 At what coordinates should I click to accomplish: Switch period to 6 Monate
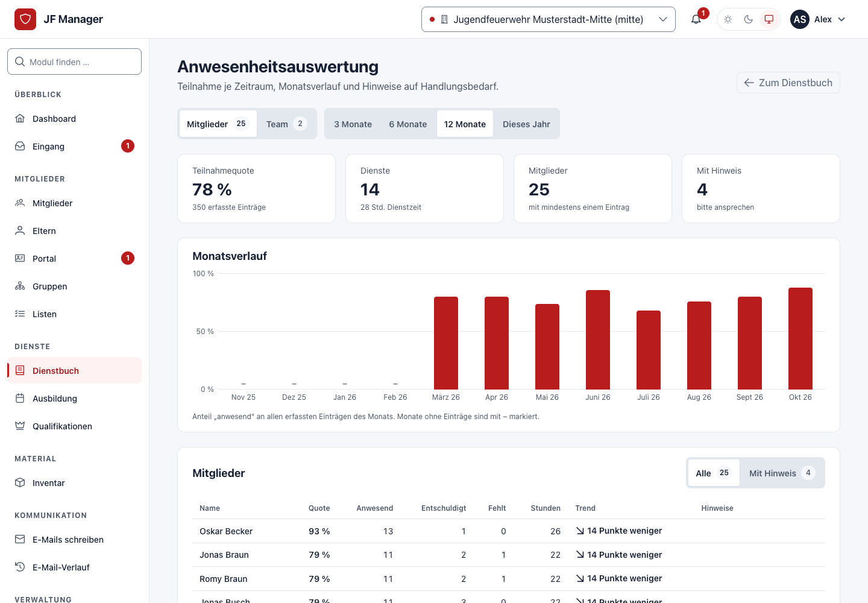coord(408,124)
